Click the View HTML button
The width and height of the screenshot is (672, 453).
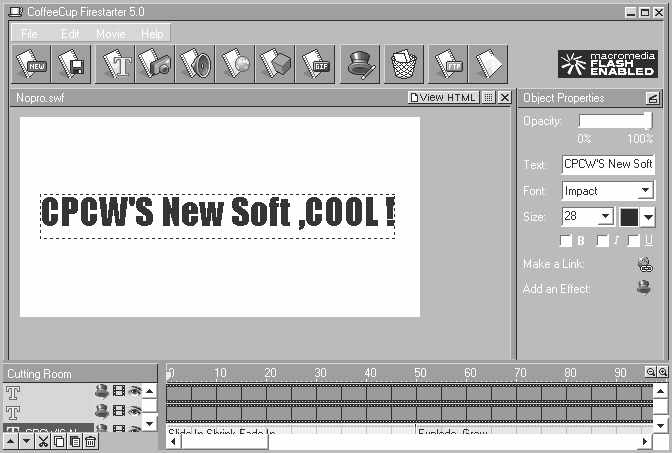point(443,97)
